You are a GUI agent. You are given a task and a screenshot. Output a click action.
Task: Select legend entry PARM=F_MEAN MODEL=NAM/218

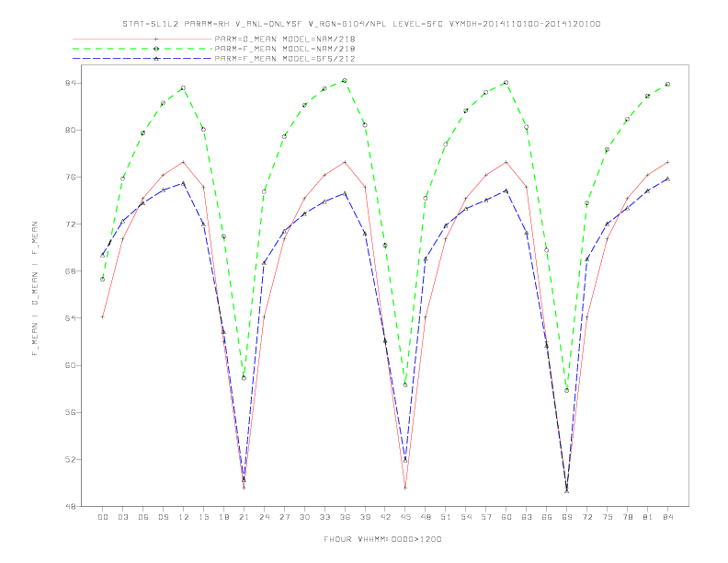point(285,49)
